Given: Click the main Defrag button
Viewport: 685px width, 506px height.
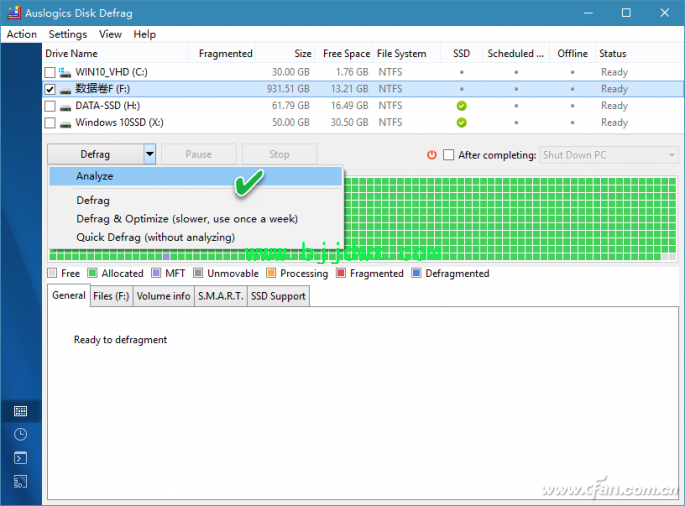Looking at the screenshot, I should point(95,154).
